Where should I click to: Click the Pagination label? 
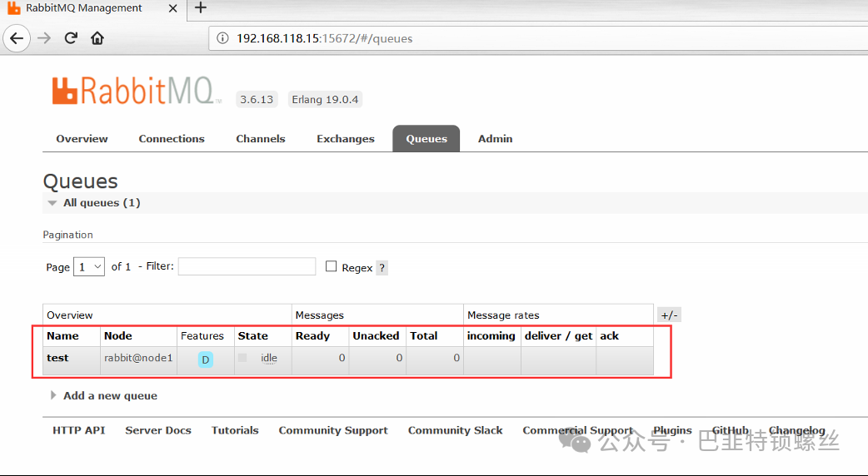[x=68, y=235]
